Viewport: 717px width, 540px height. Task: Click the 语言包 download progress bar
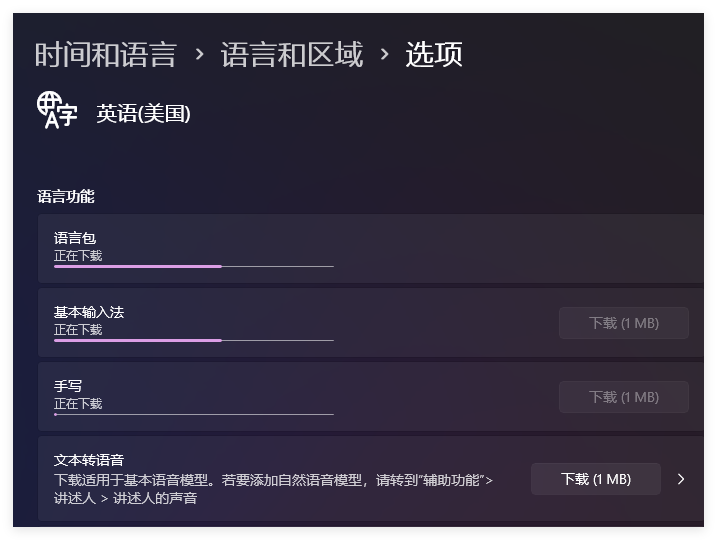coord(193,267)
